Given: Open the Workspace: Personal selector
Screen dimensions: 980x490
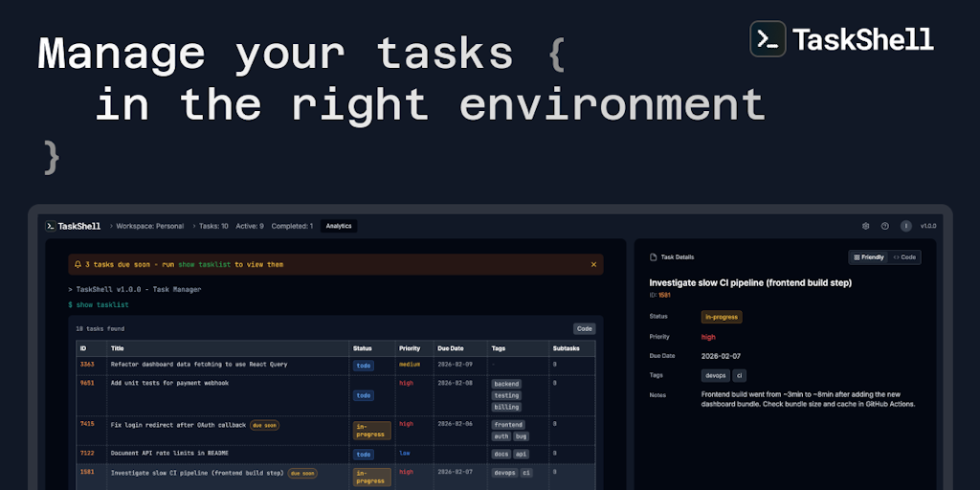Looking at the screenshot, I should pyautogui.click(x=149, y=226).
